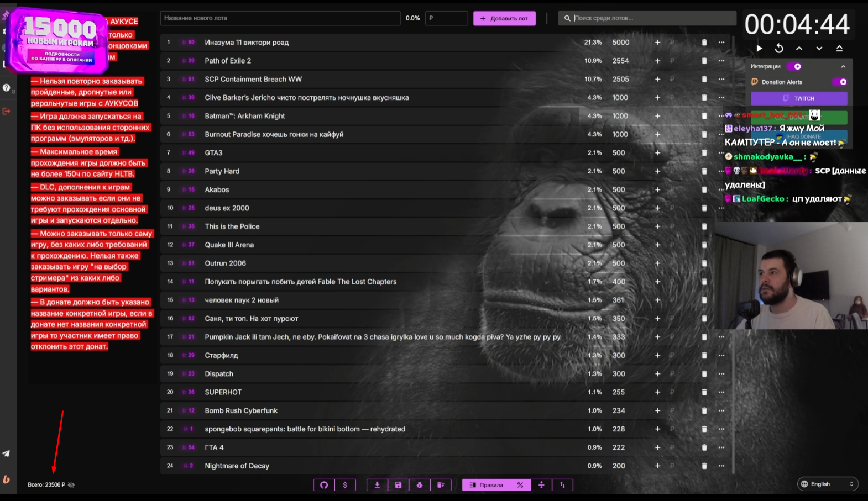Open the three-dot menu for SUPERHOT
The height and width of the screenshot is (501, 868).
tap(721, 392)
